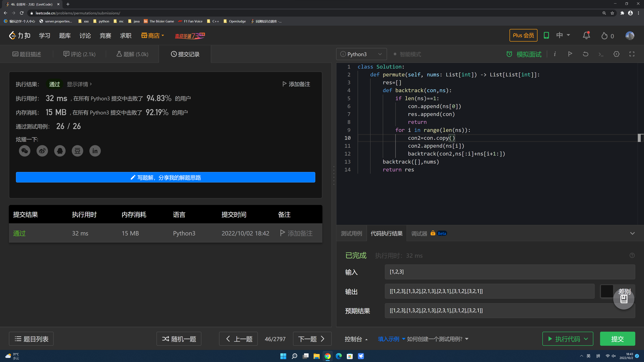
Task: Toggle the 控制台 console panel
Action: click(356, 339)
